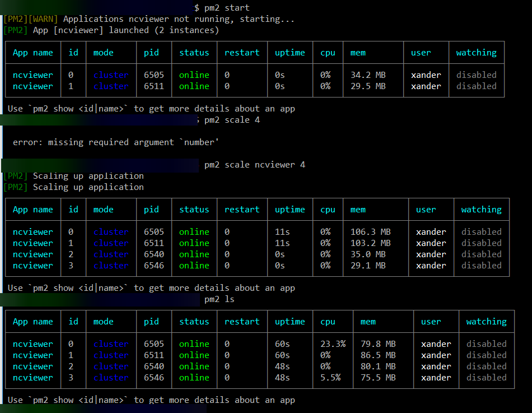
Task: Select the 'pm2 scale ncviewer 4' command
Action: click(255, 165)
